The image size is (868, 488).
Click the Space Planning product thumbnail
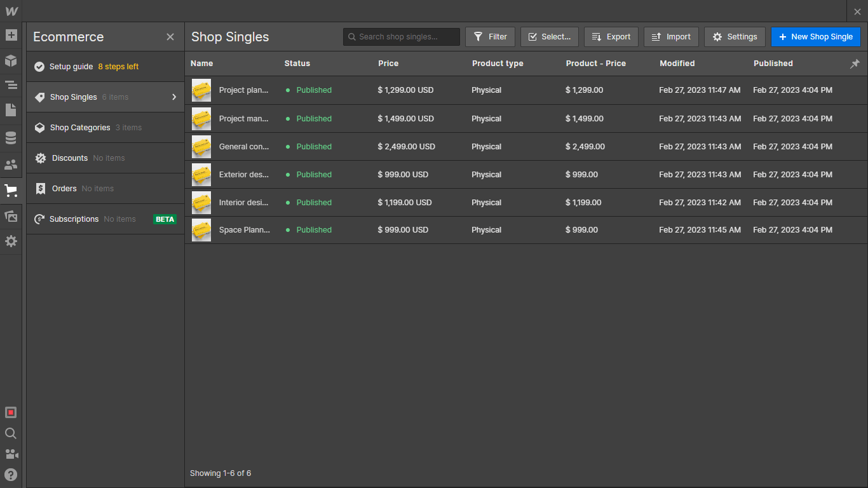click(201, 229)
